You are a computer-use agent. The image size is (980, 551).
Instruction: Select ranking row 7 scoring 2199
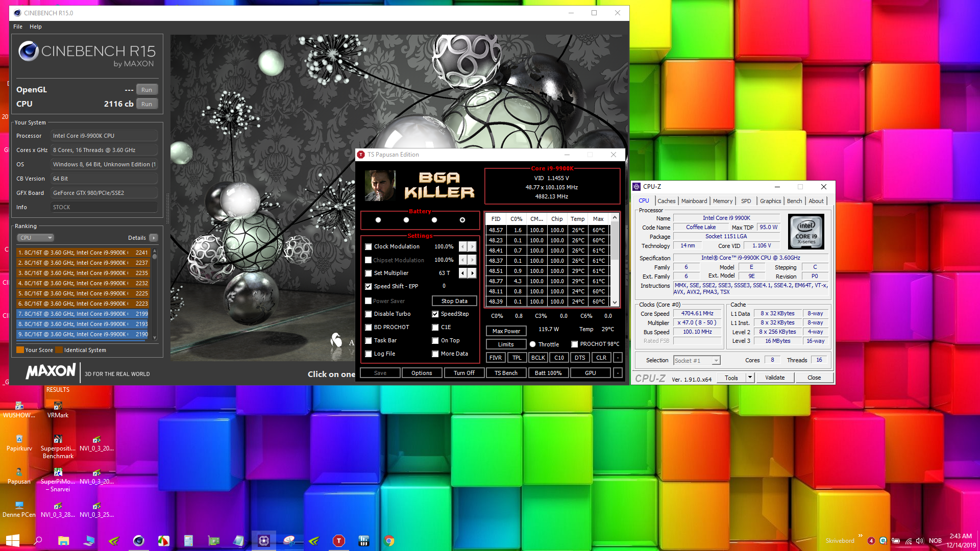pos(83,314)
